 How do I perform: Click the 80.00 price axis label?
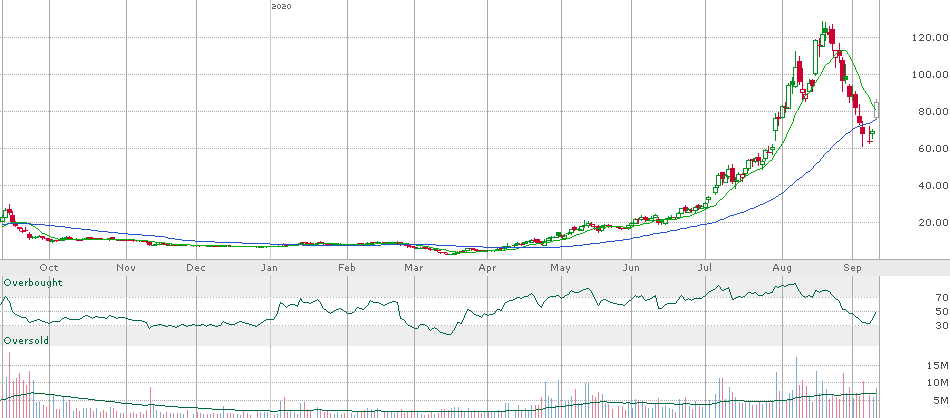933,111
